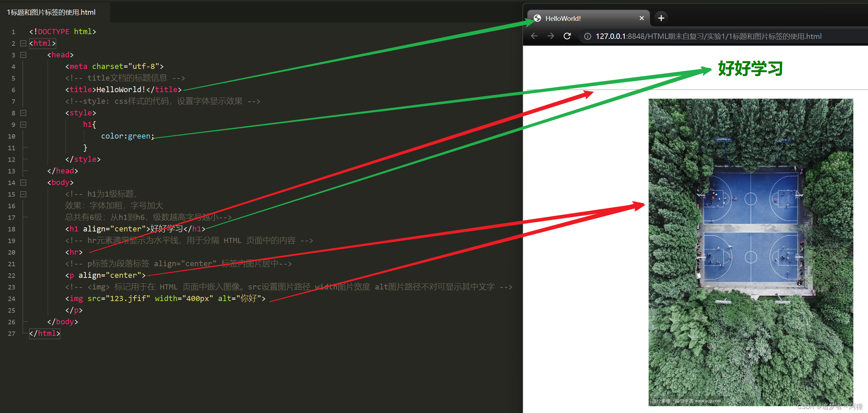Collapse the html tag fold on line 2
Image resolution: width=868 pixels, height=413 pixels.
(x=23, y=43)
